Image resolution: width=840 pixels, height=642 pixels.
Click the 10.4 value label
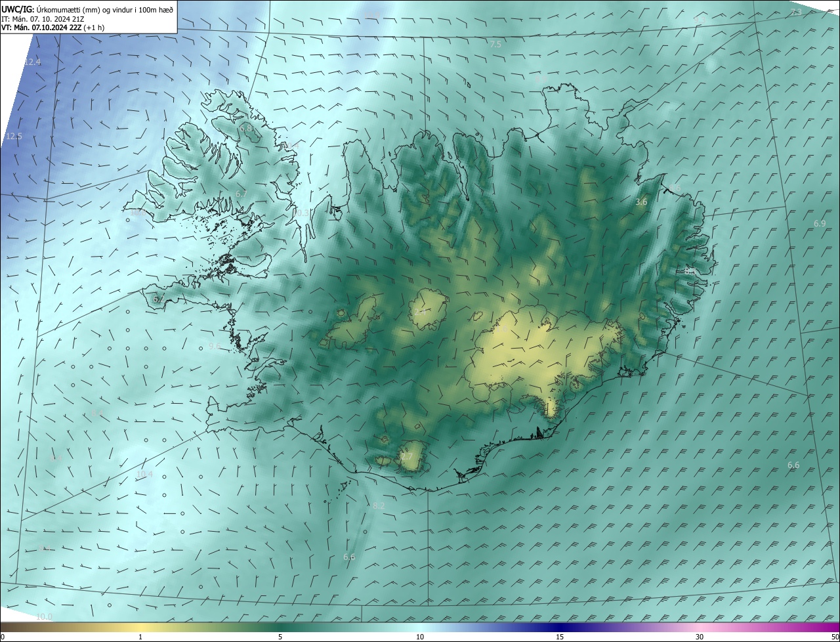[144, 474]
